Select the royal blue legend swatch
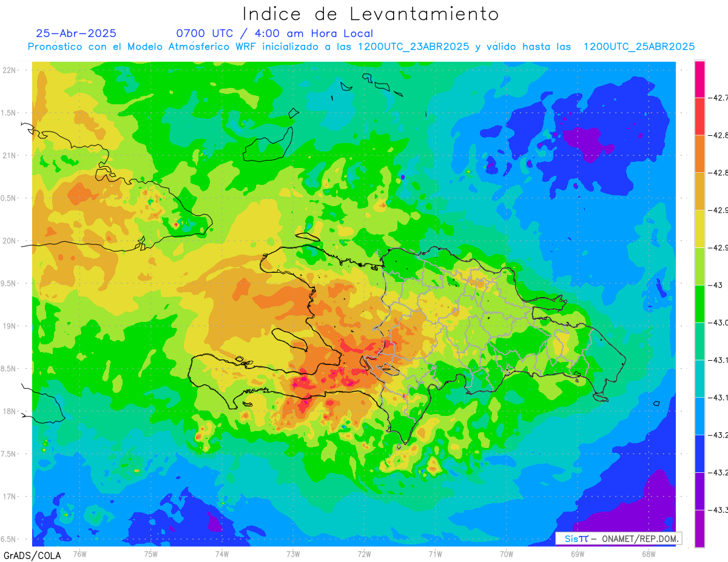Screen dimensions: 728x562 tap(699, 453)
